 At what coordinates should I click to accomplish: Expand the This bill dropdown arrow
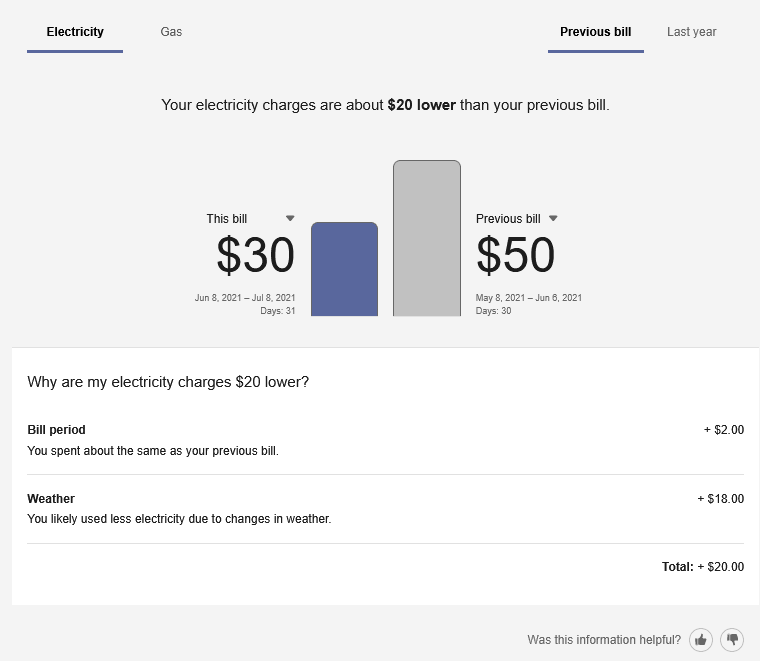click(x=290, y=218)
